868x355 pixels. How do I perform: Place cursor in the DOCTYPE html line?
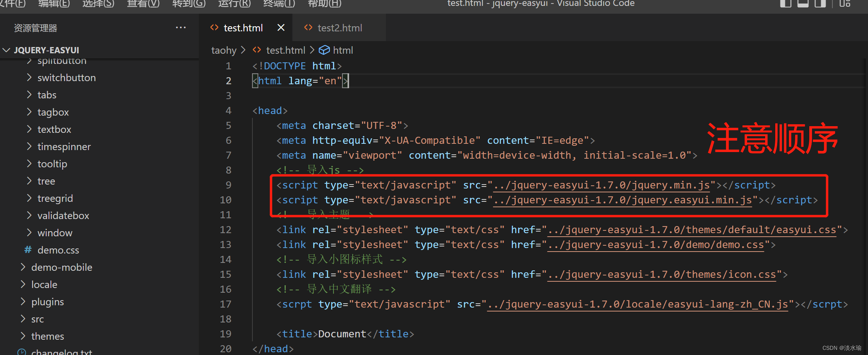297,66
